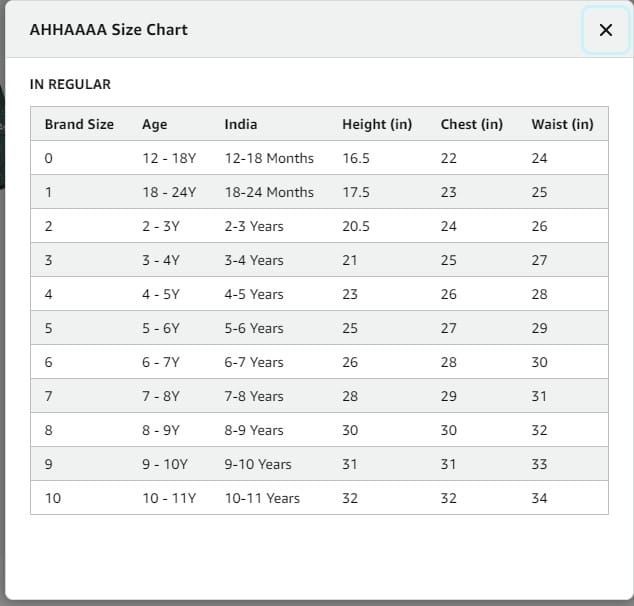Click the Height (in) column header

coord(377,124)
